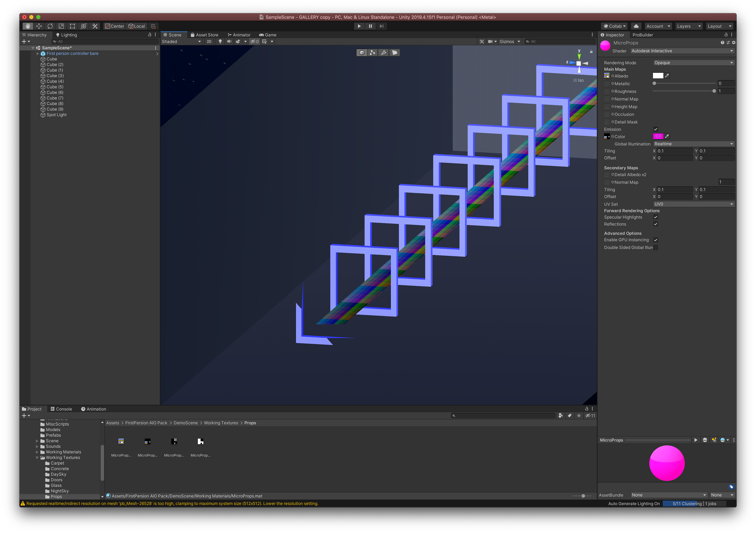756x533 pixels.
Task: Select the combined Transform tool
Action: click(84, 26)
